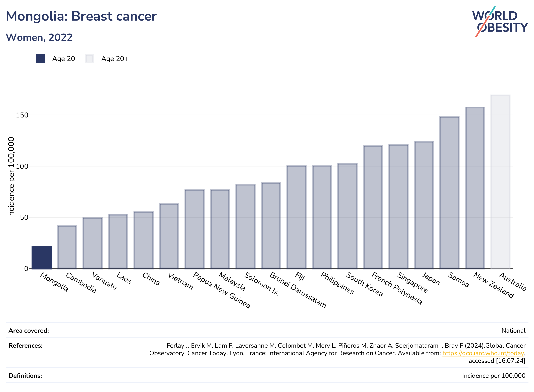Click the Brunei Darussalam axis label
This screenshot has width=534, height=392.
(298, 290)
